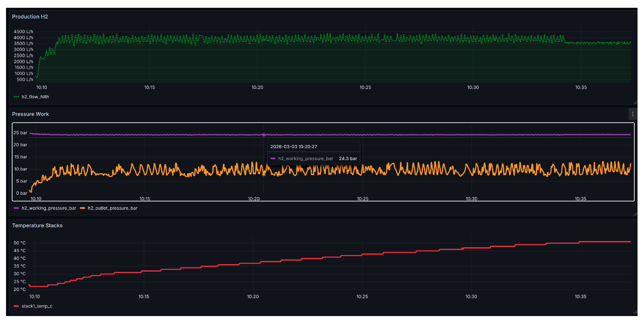Click the orange outlet pressure color marker
The height and width of the screenshot is (322, 644).
(82, 208)
